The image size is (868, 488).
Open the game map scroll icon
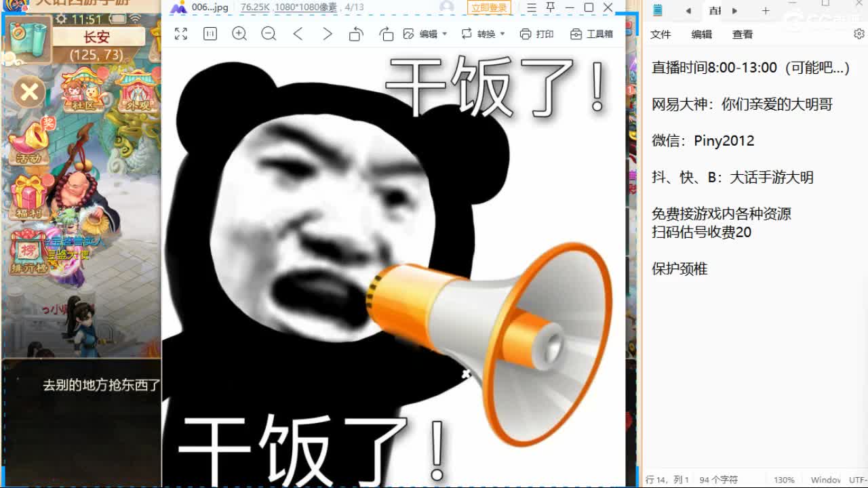(x=28, y=38)
